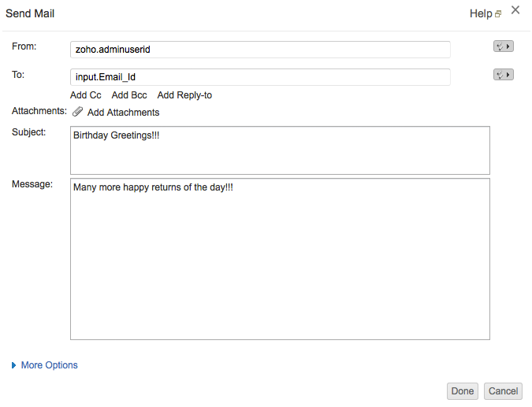
Task: Click Add Bcc link
Action: pos(129,95)
